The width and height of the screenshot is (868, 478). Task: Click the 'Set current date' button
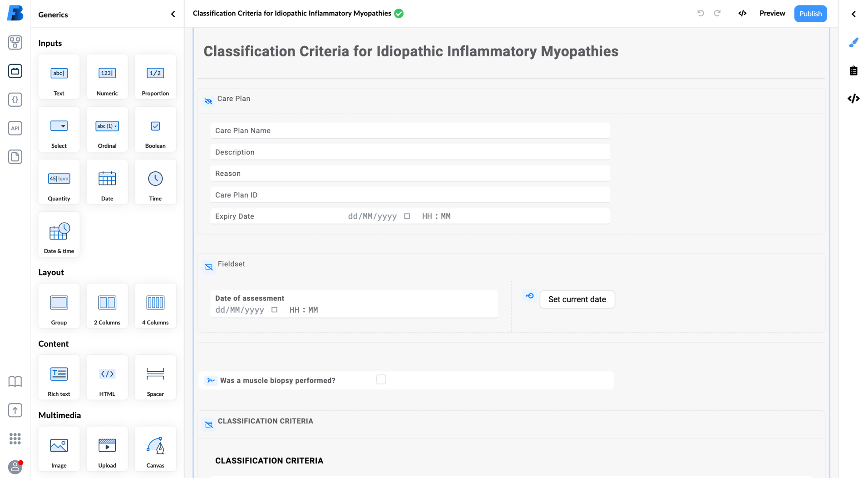[x=577, y=299]
